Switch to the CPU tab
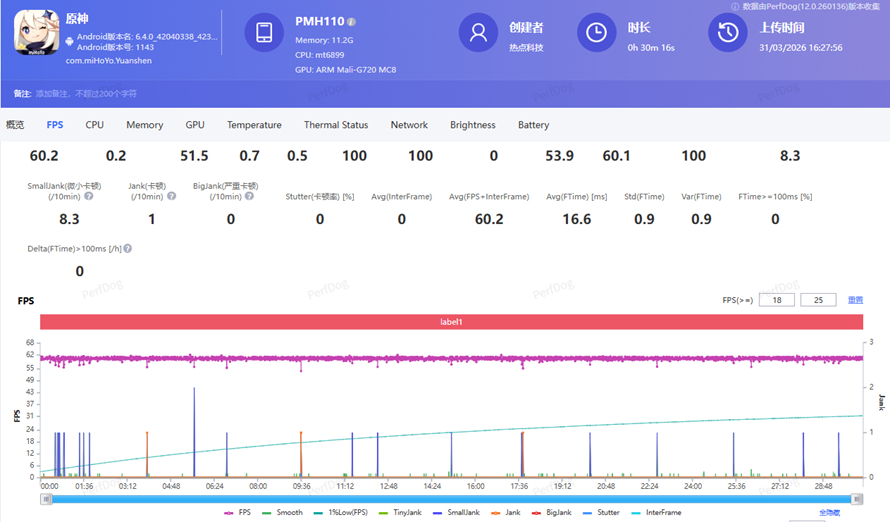Image resolution: width=890 pixels, height=522 pixels. [94, 125]
